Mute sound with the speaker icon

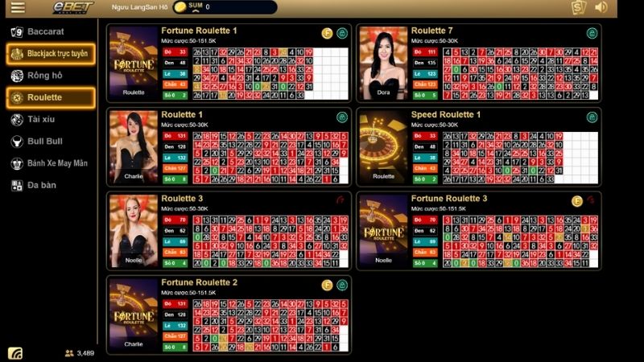click(x=601, y=7)
